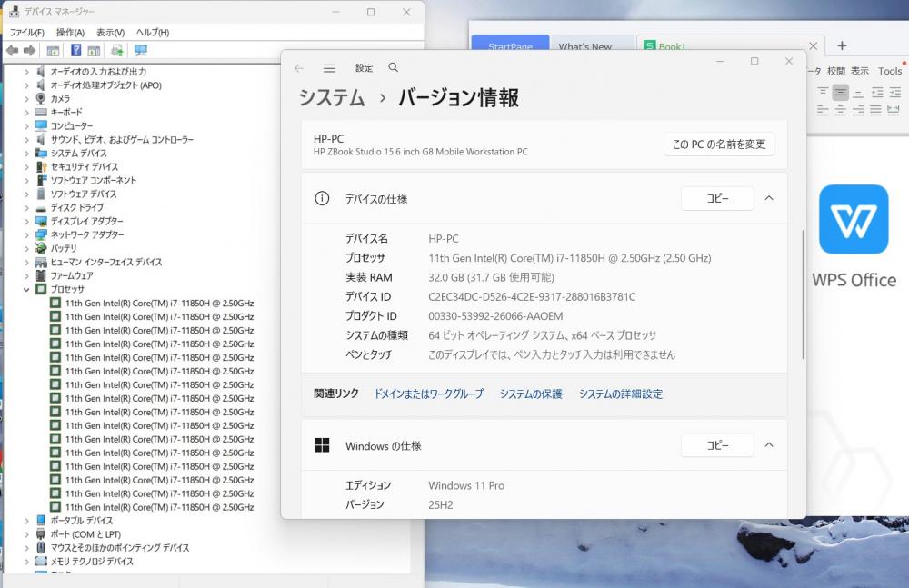This screenshot has width=909, height=588.
Task: Open ドメインまたはワークグループ link
Action: pos(428,394)
